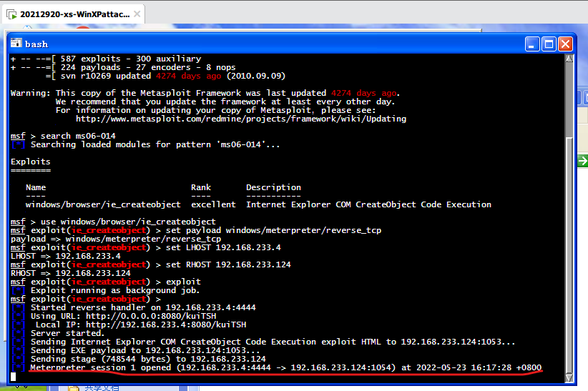Viewport: 588px width, 391px height.
Task: Click the 'bash' window title text
Action: 36,44
